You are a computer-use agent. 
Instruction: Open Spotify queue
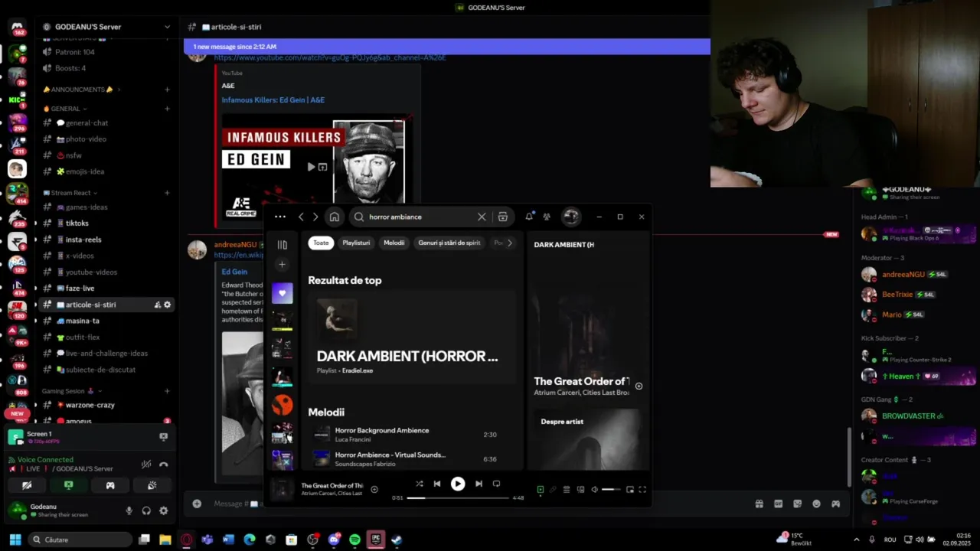[567, 490]
